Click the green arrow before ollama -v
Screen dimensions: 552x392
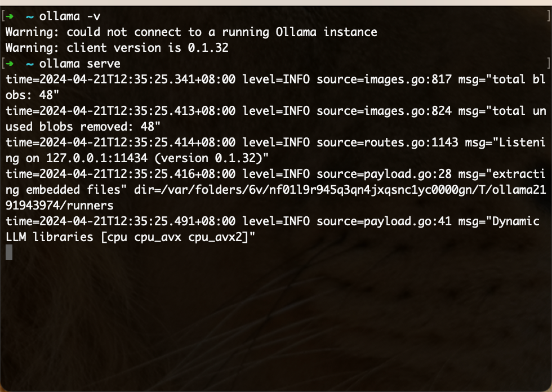[x=10, y=16]
